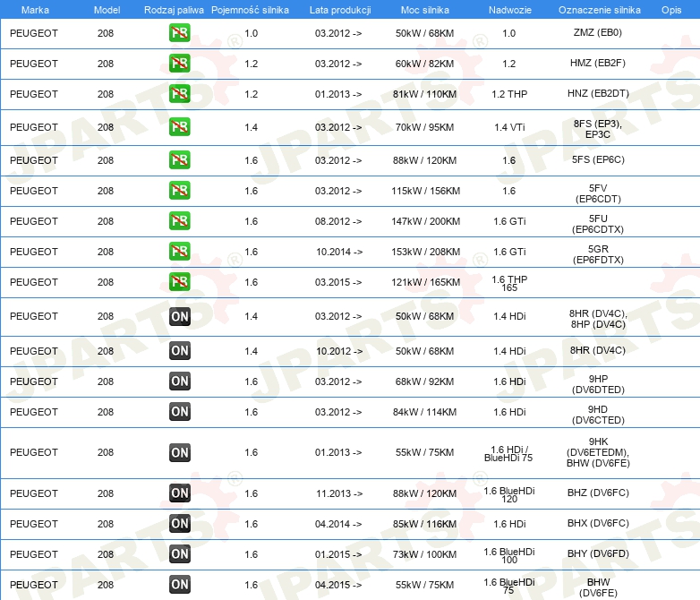Screen dimensions: 700x600
Task: Click the Oznaczenie silnika column header
Action: 599,10
